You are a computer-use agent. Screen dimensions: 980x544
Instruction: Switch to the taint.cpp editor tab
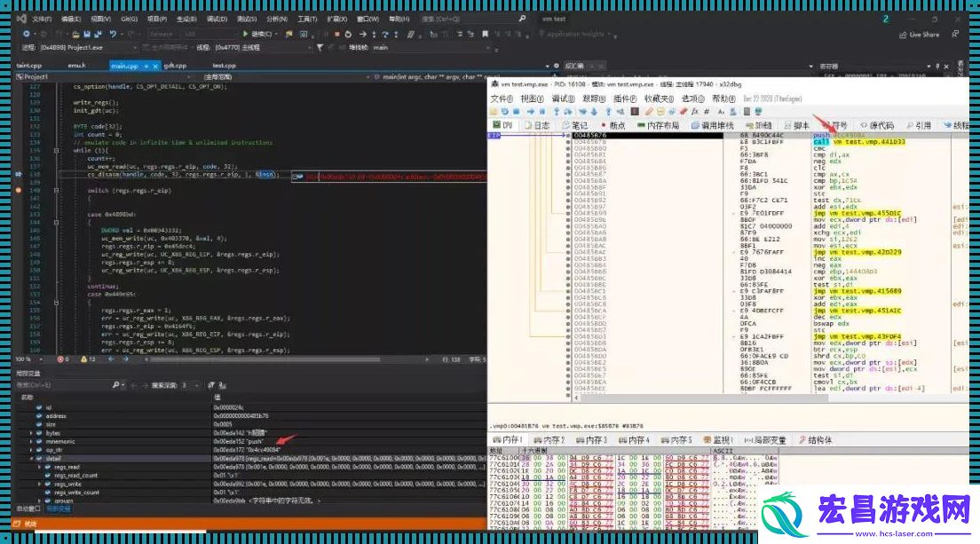click(28, 66)
